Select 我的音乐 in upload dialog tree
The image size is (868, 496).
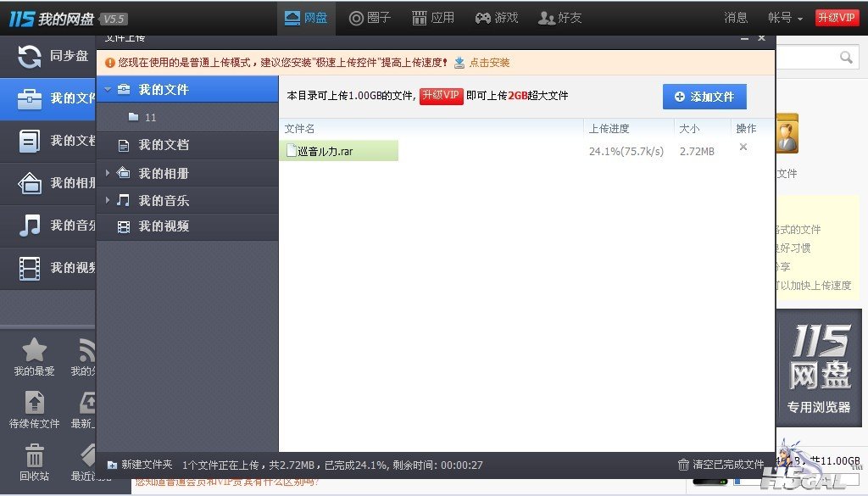(188, 200)
